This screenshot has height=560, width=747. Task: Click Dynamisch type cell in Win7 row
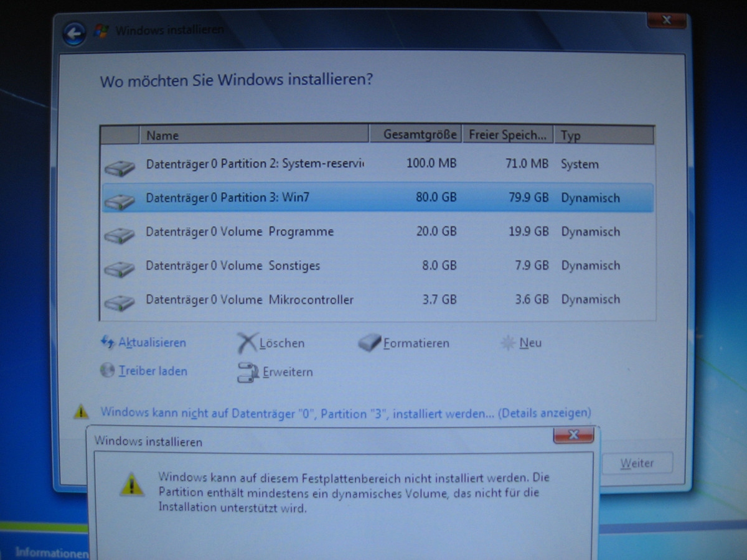(x=590, y=198)
